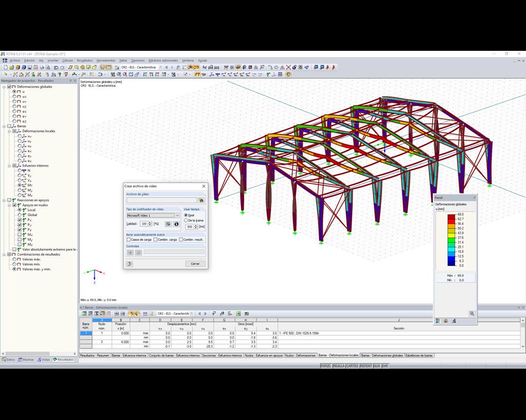Viewport: 526px width, 420px height.
Task: Open the Módulos adicionales menu
Action: [x=163, y=61]
